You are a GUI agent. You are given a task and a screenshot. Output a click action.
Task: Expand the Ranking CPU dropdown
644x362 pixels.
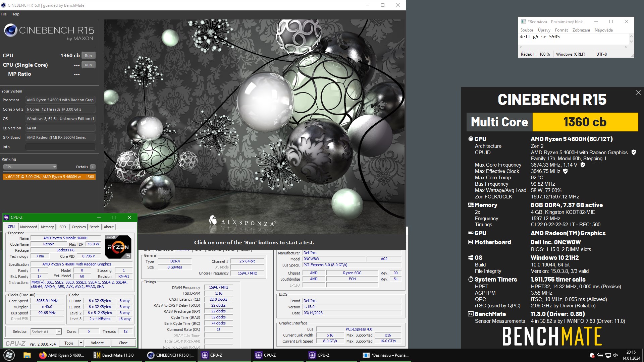point(30,167)
